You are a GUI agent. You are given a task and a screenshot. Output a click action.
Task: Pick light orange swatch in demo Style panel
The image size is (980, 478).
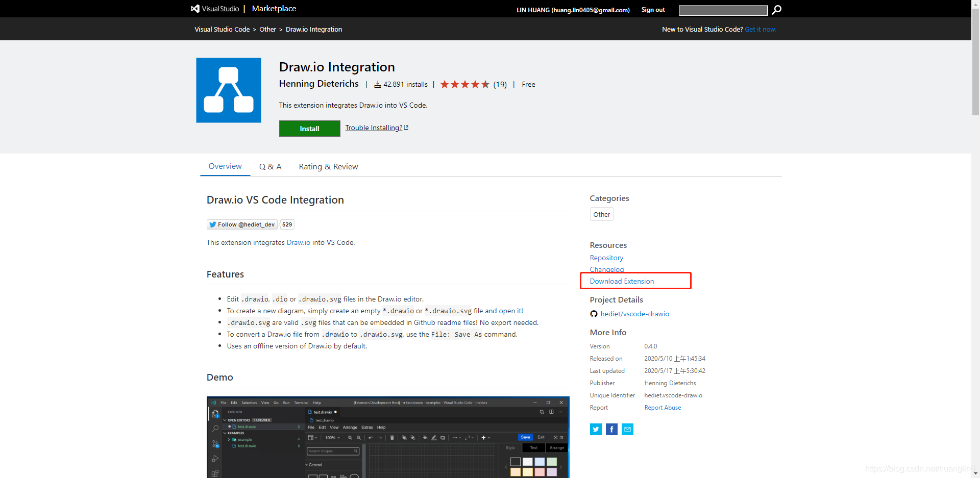(x=516, y=472)
